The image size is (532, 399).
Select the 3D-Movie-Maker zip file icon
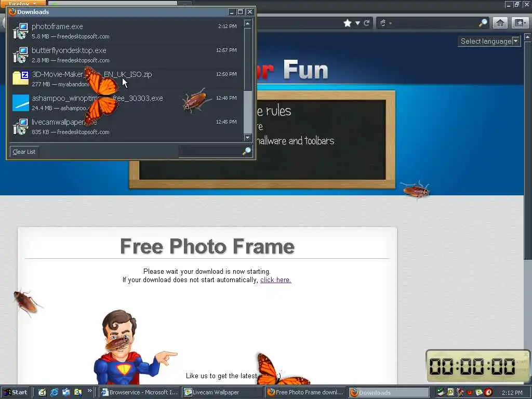click(x=21, y=79)
